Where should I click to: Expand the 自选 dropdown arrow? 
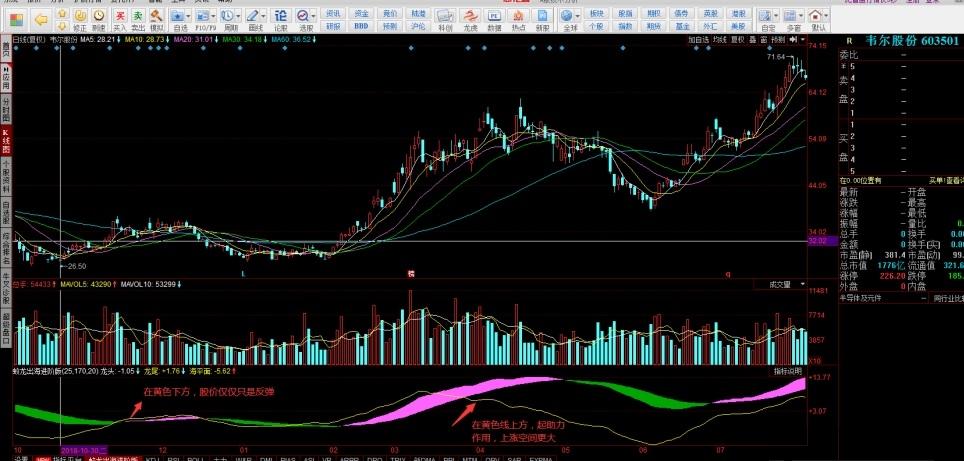point(188,16)
